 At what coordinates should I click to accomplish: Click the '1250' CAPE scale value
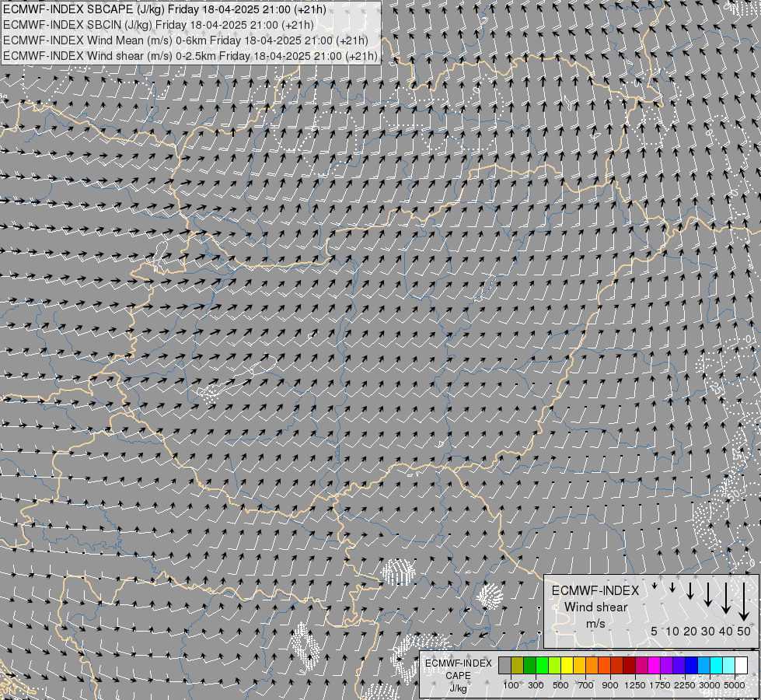tap(635, 685)
